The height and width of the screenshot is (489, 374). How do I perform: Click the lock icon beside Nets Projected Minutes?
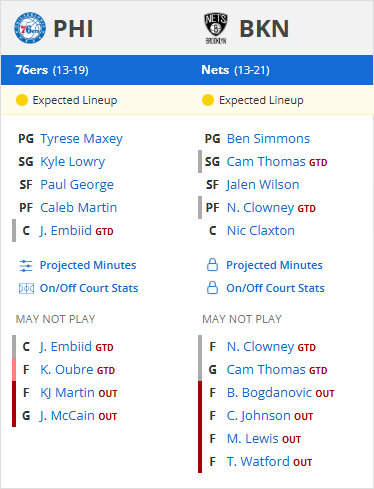pyautogui.click(x=212, y=265)
